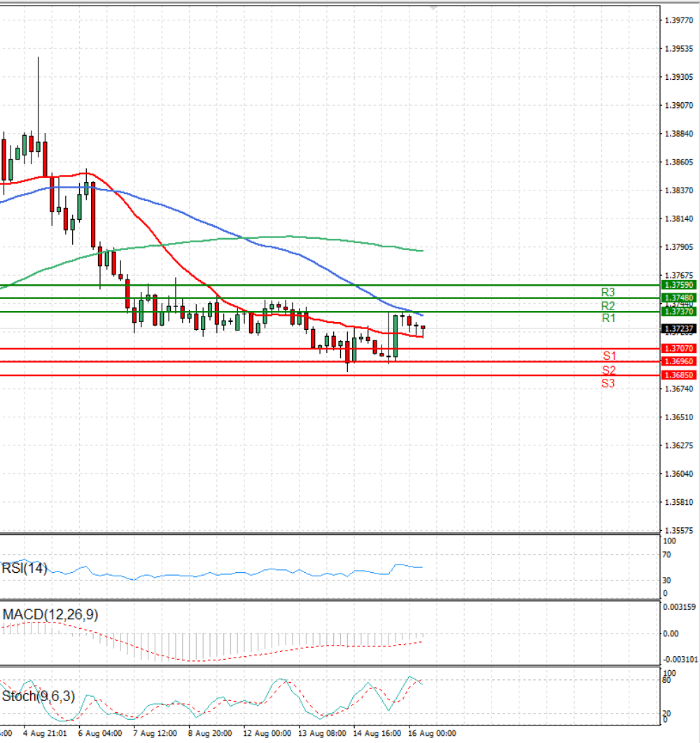
Task: Click the 16 Aug 00:00 time label
Action: pyautogui.click(x=432, y=733)
